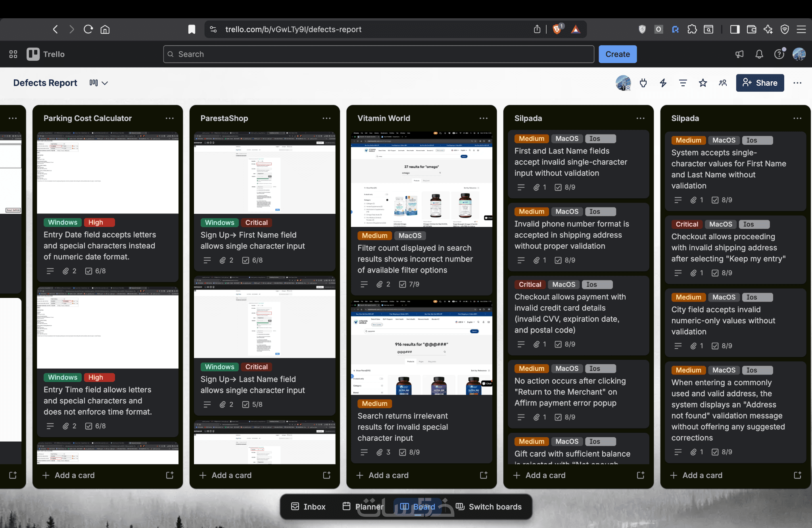812x528 pixels.
Task: Switch to the Inbox tab
Action: click(x=308, y=507)
